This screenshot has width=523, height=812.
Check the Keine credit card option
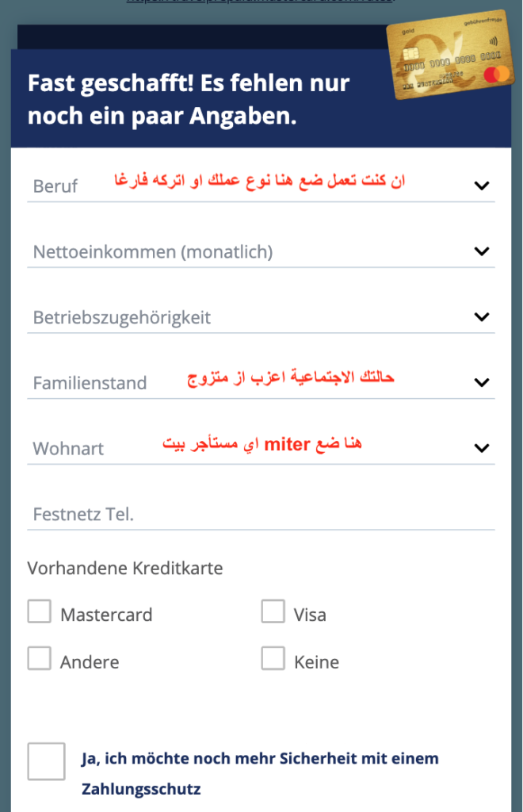coord(273,659)
